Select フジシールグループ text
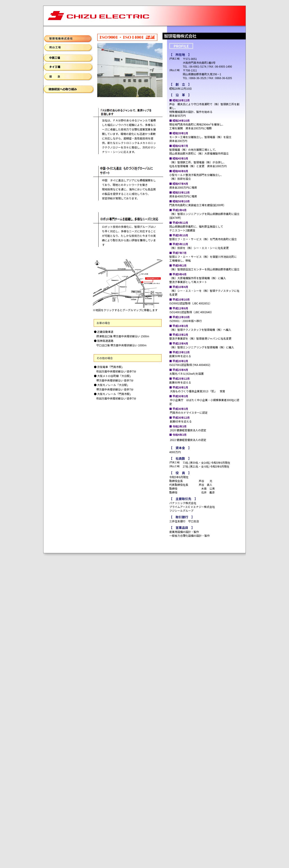Viewport: 289px width, 868px height. pos(181,511)
